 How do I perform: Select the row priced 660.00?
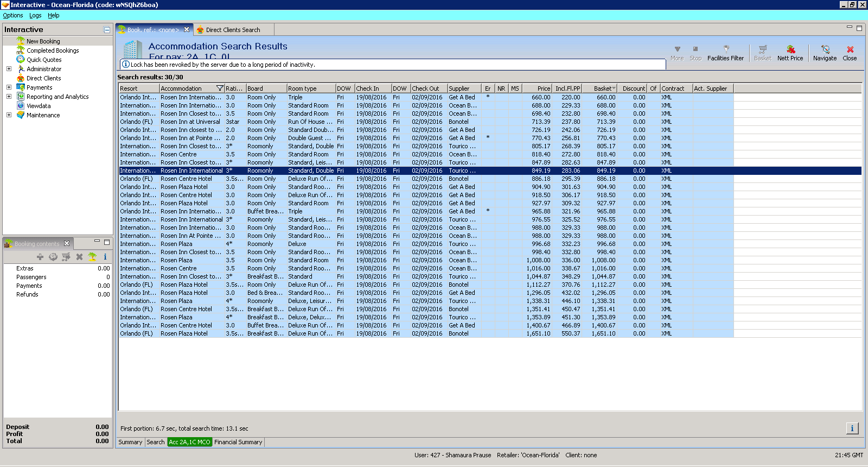426,97
